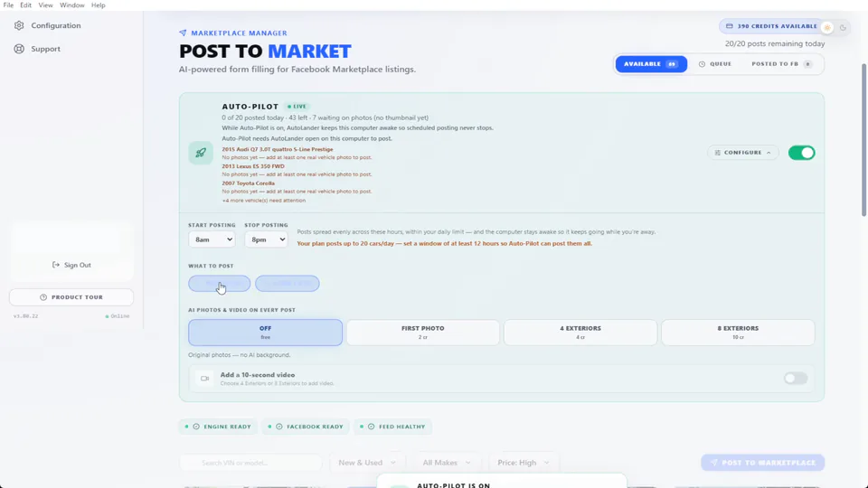Image resolution: width=868 pixels, height=488 pixels.
Task: Click the Online status indicator
Action: point(118,316)
